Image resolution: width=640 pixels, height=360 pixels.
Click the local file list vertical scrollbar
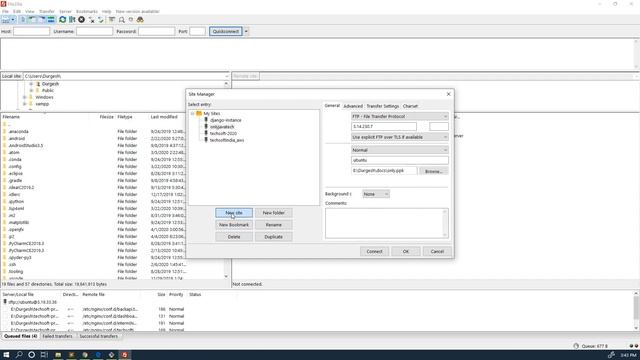coord(227,196)
